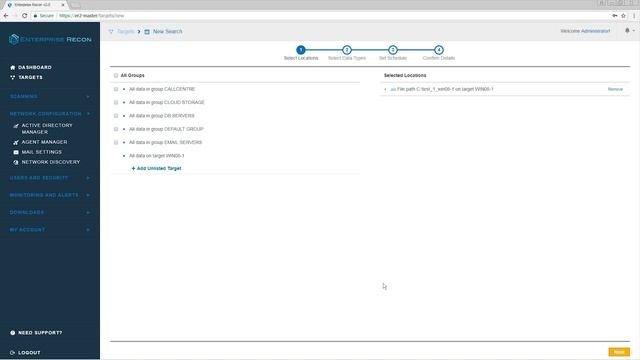Click the New Search breadcrumb text
The image size is (640, 360).
[168, 31]
